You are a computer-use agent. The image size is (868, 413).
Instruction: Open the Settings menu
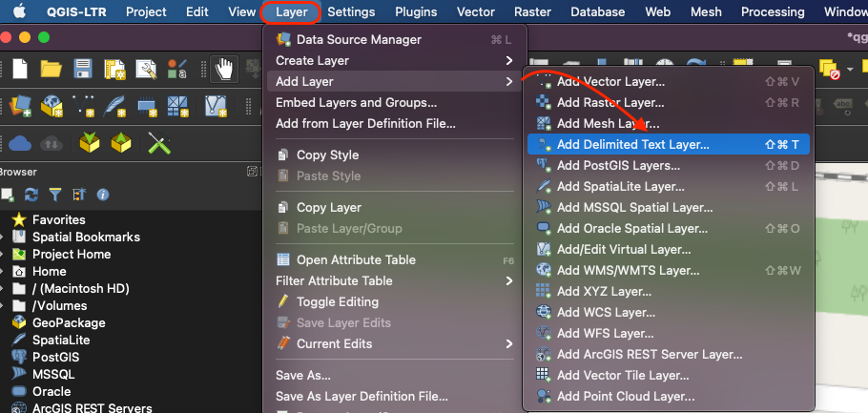tap(351, 11)
